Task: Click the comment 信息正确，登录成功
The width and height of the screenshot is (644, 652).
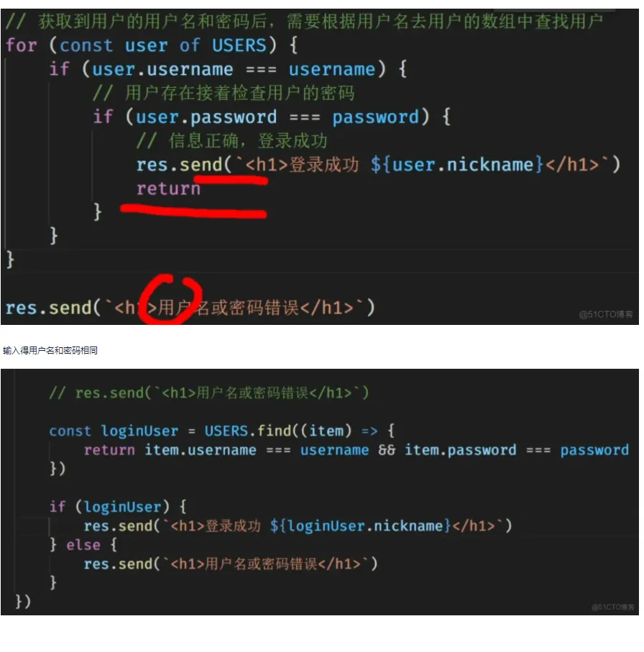Action: pyautogui.click(x=231, y=141)
